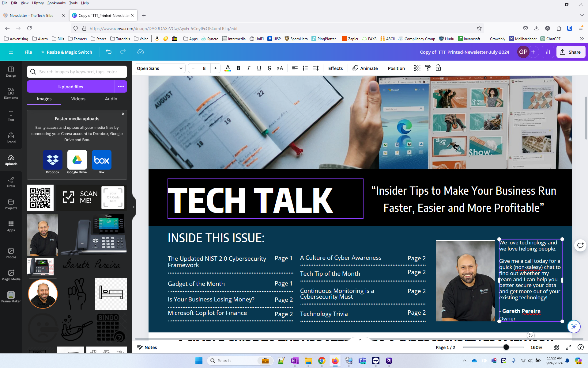
Task: Switch to the Audio tab
Action: click(111, 99)
